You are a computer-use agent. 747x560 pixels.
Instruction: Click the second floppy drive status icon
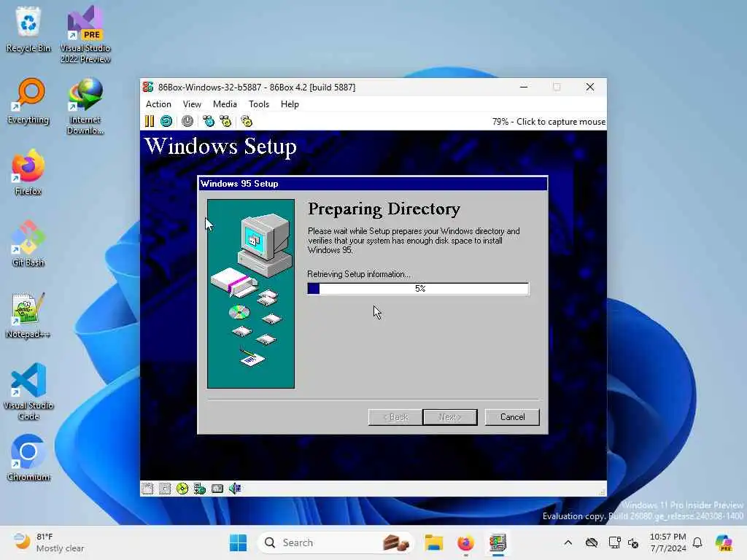coord(165,489)
